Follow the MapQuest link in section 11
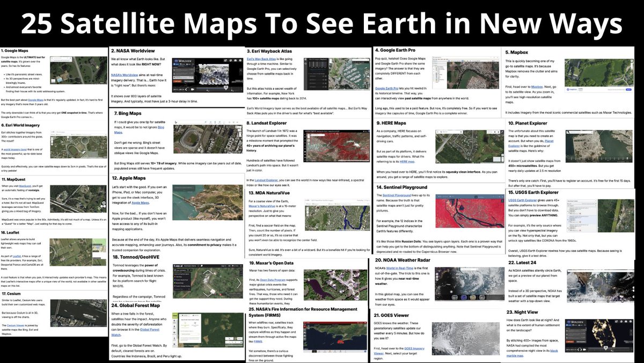 click(x=26, y=185)
